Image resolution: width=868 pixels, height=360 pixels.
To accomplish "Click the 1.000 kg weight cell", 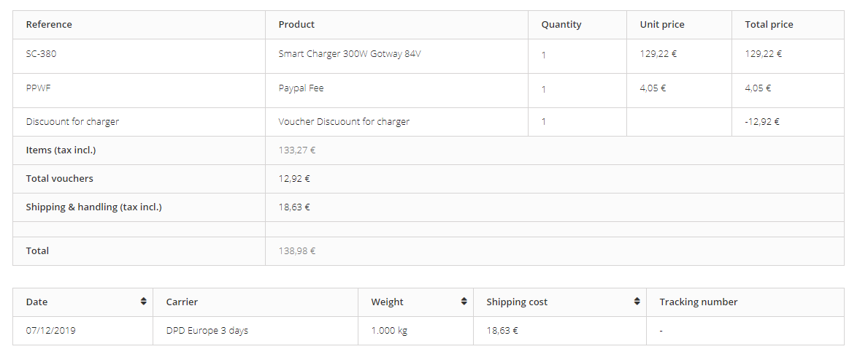I will click(x=415, y=331).
